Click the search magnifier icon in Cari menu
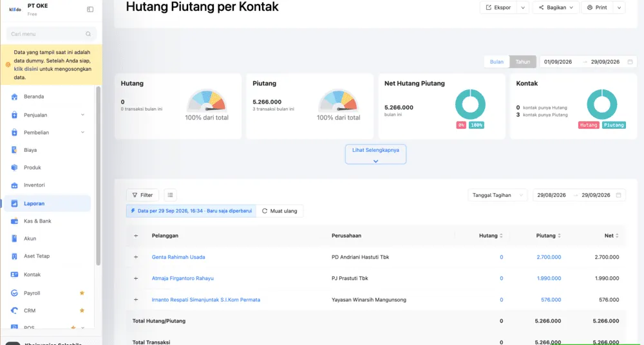Screen dimensions: 644x345 tap(88, 34)
